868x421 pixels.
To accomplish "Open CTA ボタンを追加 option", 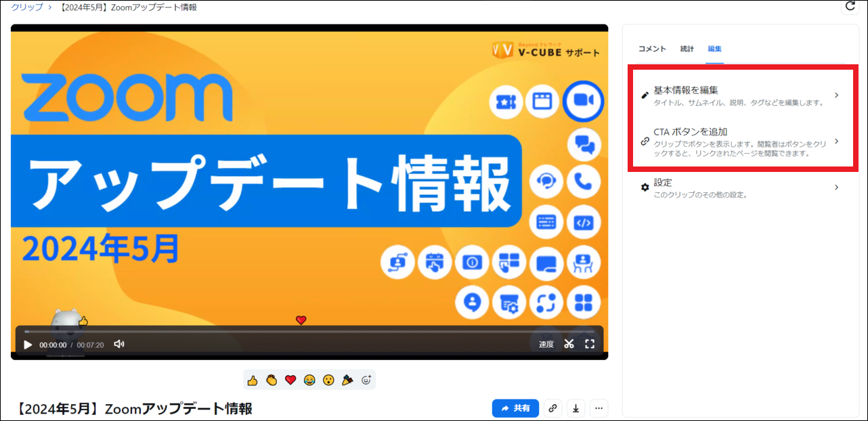I will 741,141.
